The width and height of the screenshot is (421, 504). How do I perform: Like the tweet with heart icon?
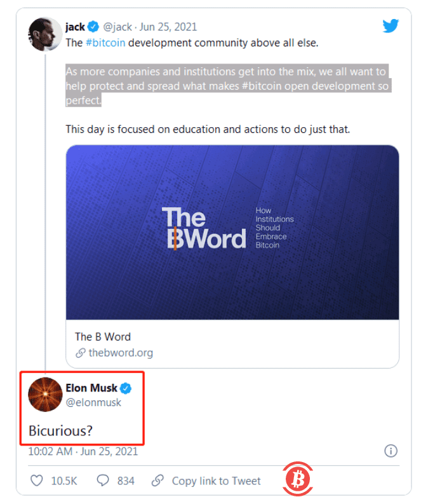tap(36, 481)
